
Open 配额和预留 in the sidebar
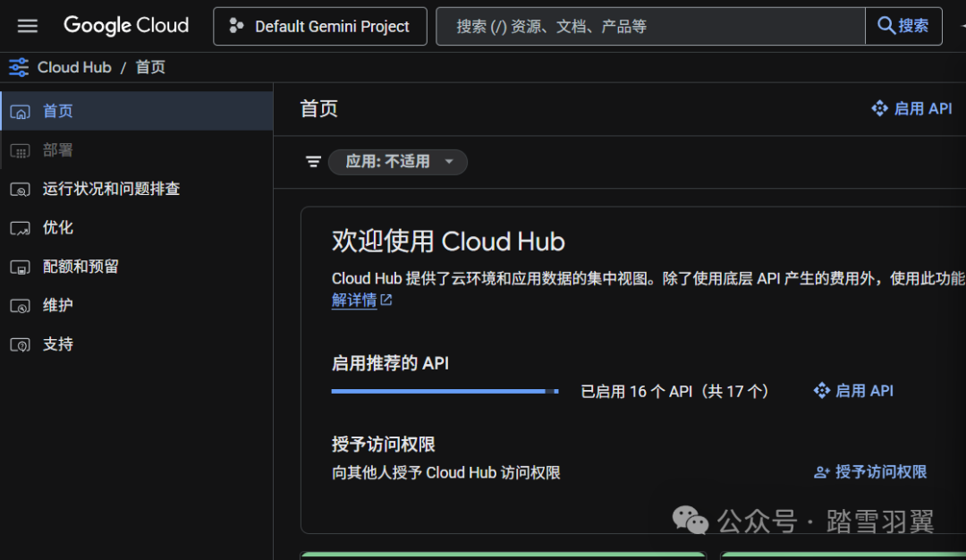tap(137, 267)
